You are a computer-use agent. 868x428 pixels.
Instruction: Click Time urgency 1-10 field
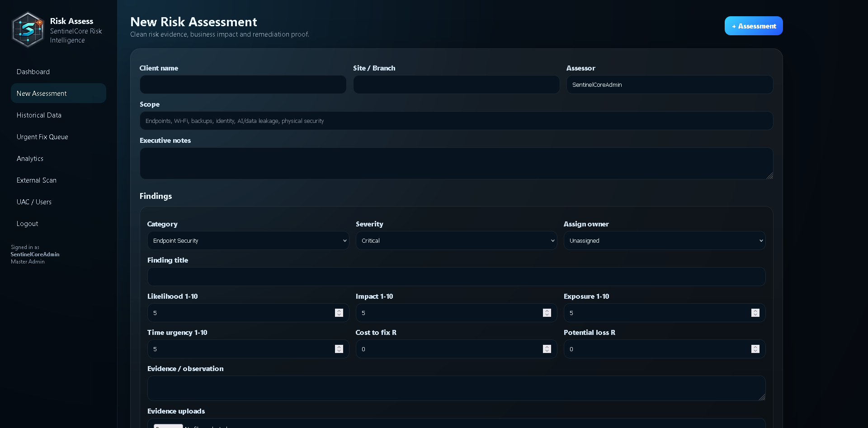click(248, 349)
